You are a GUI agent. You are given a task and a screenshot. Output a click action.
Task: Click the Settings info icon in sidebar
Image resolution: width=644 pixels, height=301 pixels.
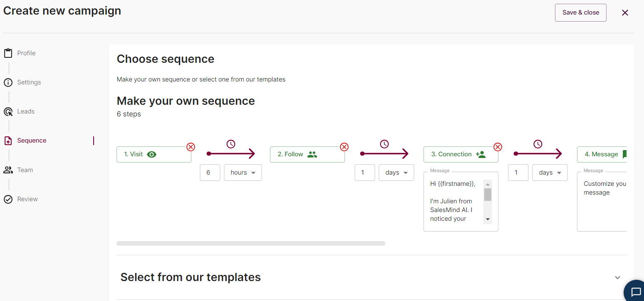8,82
